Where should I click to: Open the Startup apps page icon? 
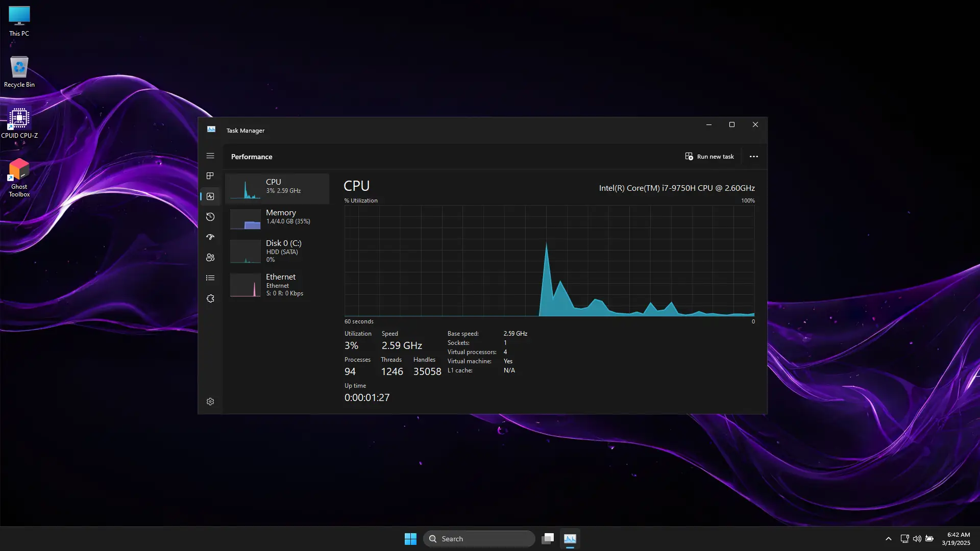[210, 237]
